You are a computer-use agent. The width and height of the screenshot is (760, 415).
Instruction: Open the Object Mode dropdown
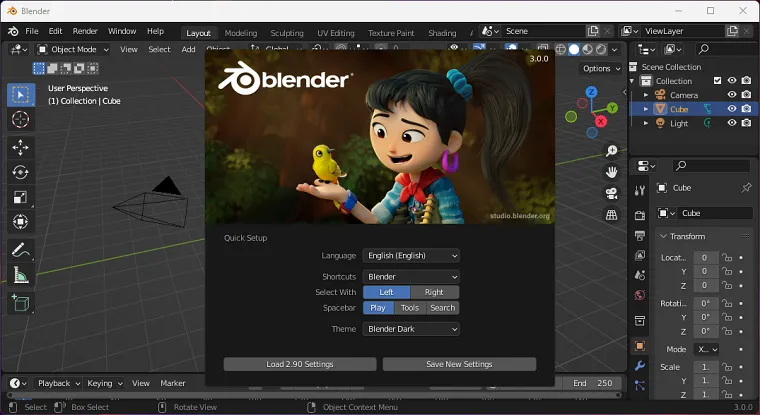73,49
